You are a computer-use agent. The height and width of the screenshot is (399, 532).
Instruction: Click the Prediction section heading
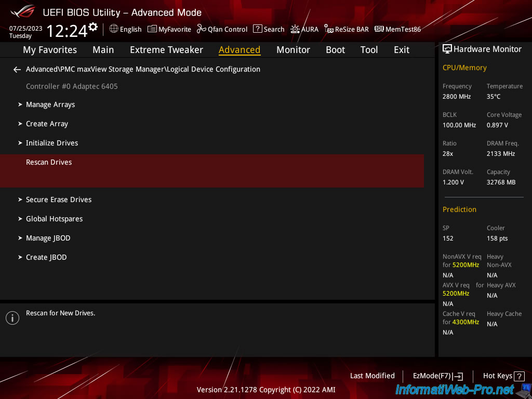coord(459,209)
